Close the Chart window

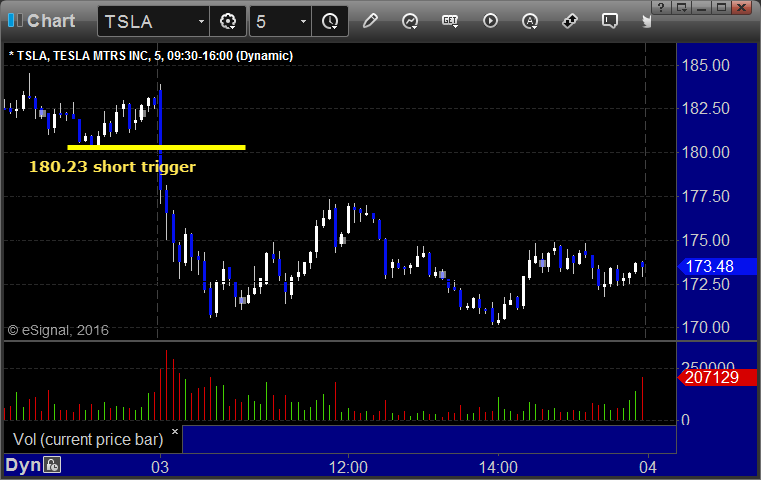pyautogui.click(x=742, y=7)
